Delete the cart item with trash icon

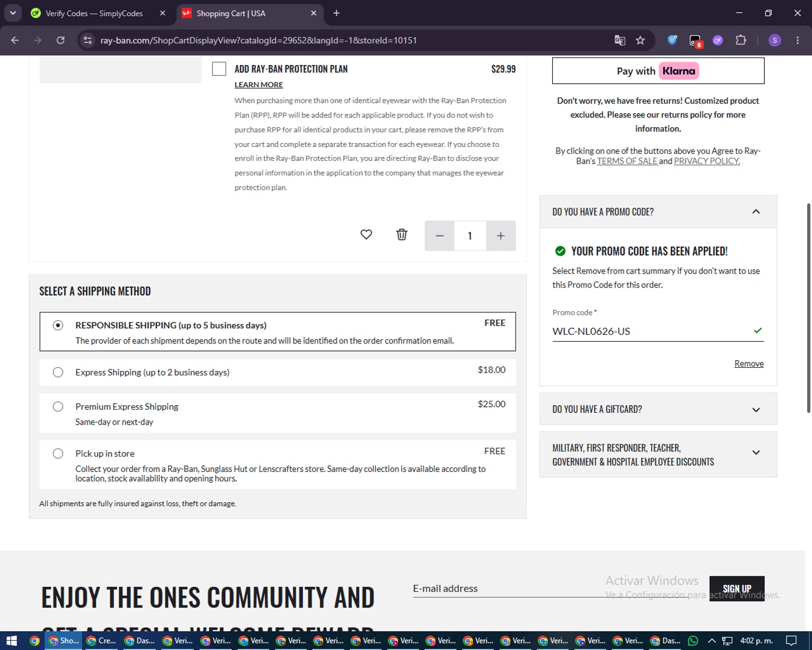(402, 235)
